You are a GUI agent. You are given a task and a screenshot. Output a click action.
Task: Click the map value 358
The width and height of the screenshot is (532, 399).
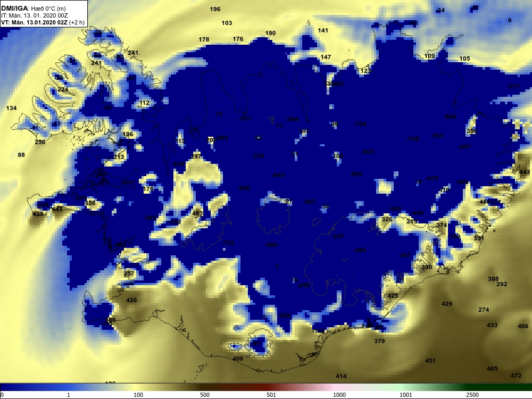(x=90, y=203)
